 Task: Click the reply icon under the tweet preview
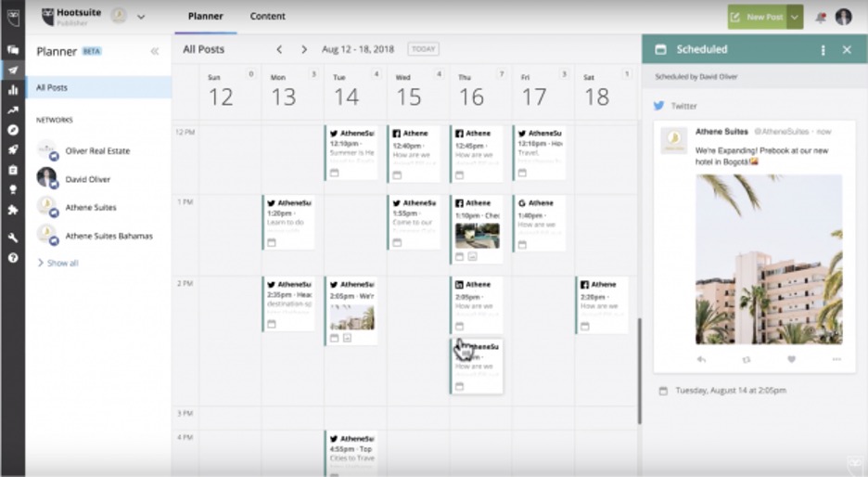[x=701, y=359]
